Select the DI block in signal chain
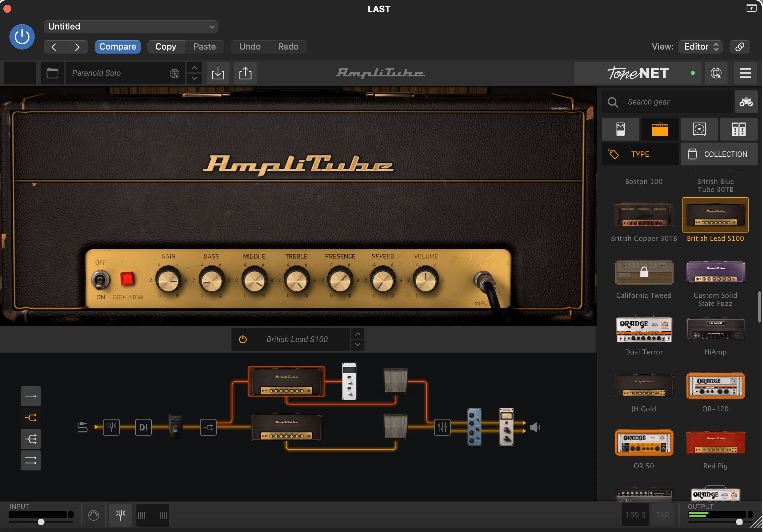 click(x=143, y=427)
